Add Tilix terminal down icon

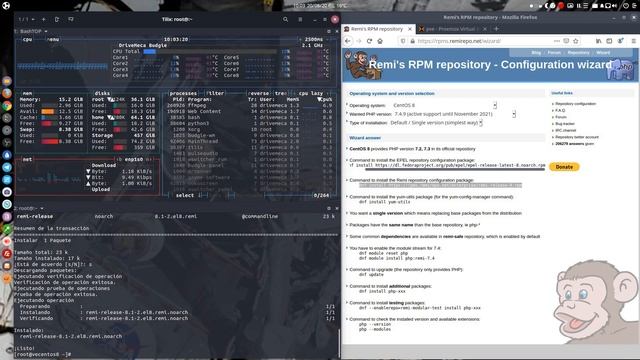tap(71, 19)
